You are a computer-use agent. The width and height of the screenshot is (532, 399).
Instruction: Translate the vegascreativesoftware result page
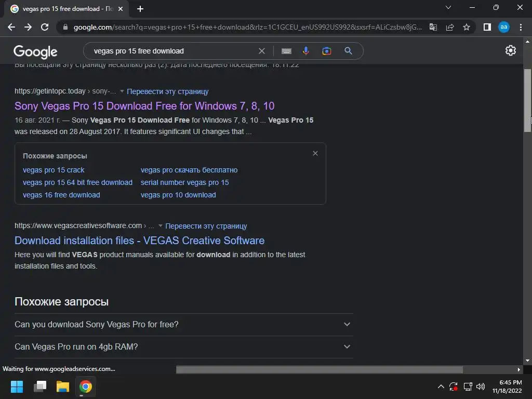(x=206, y=226)
